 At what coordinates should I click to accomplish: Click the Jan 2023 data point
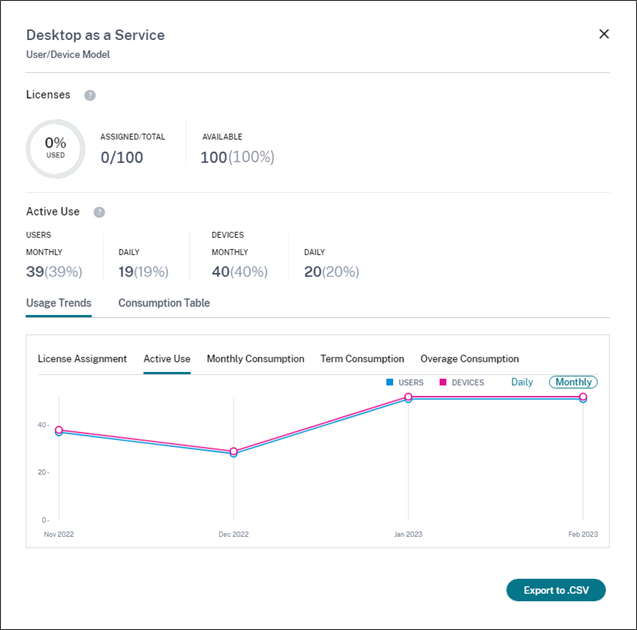click(408, 397)
